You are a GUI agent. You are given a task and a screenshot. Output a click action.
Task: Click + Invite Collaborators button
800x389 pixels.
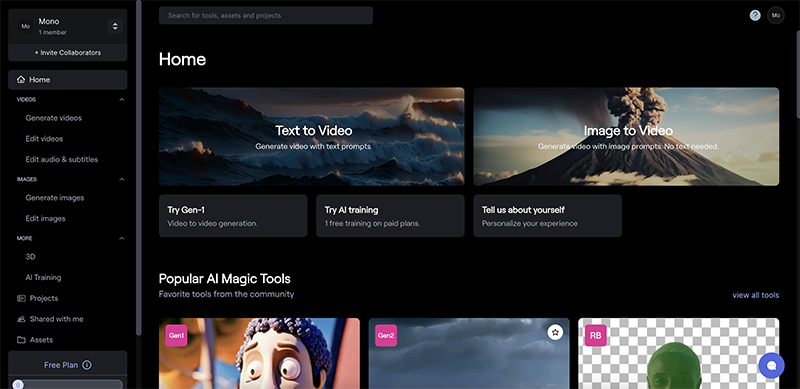[67, 53]
